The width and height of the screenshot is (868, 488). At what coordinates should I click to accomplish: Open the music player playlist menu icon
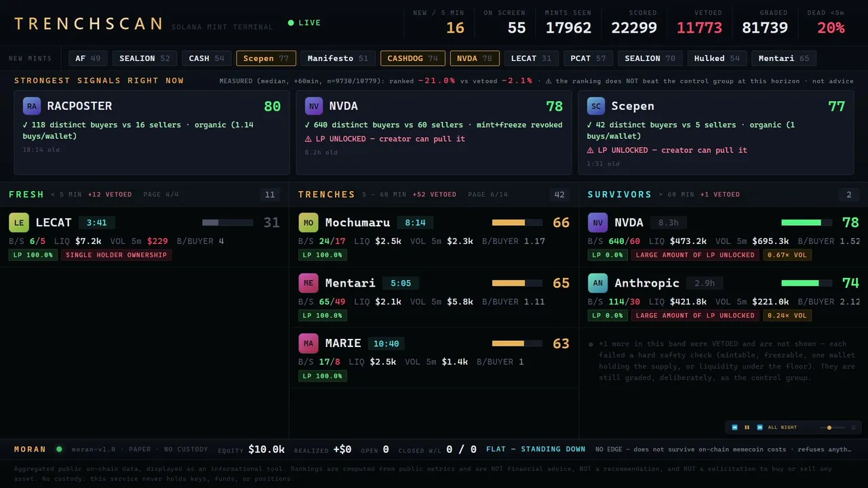[853, 428]
